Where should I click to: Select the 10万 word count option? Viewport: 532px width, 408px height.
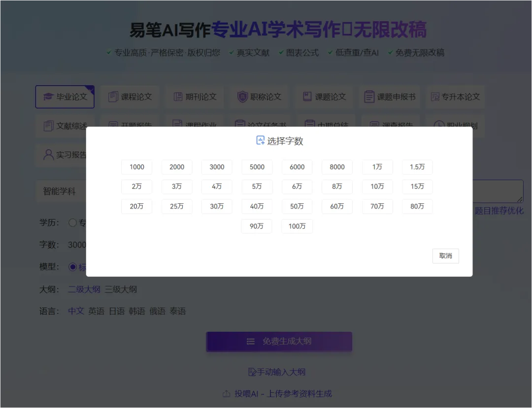click(x=377, y=187)
